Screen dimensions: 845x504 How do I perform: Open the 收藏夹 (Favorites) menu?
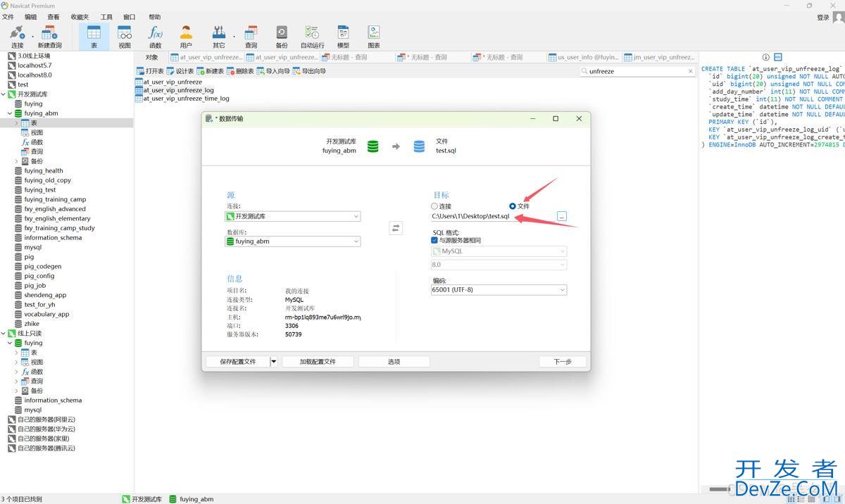80,17
